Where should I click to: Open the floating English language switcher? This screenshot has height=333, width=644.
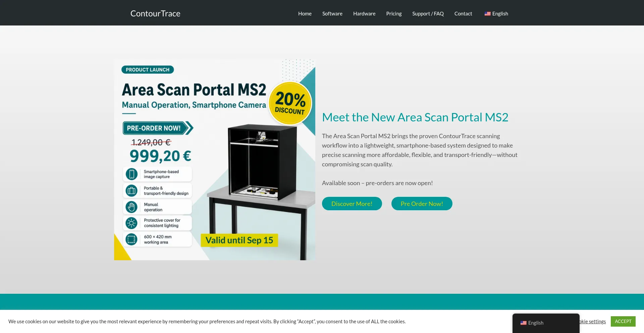coord(546,323)
